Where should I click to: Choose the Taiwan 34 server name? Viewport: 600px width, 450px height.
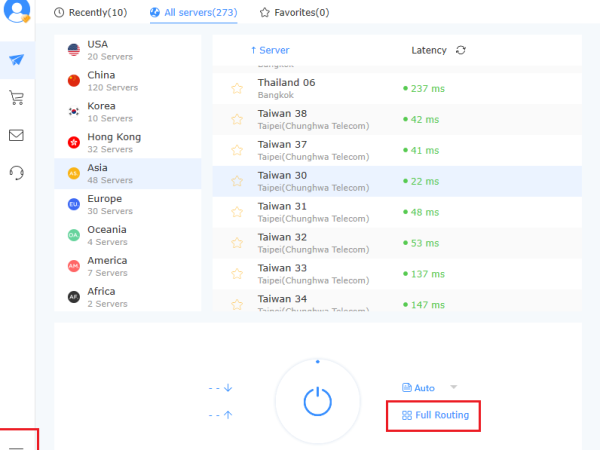282,299
